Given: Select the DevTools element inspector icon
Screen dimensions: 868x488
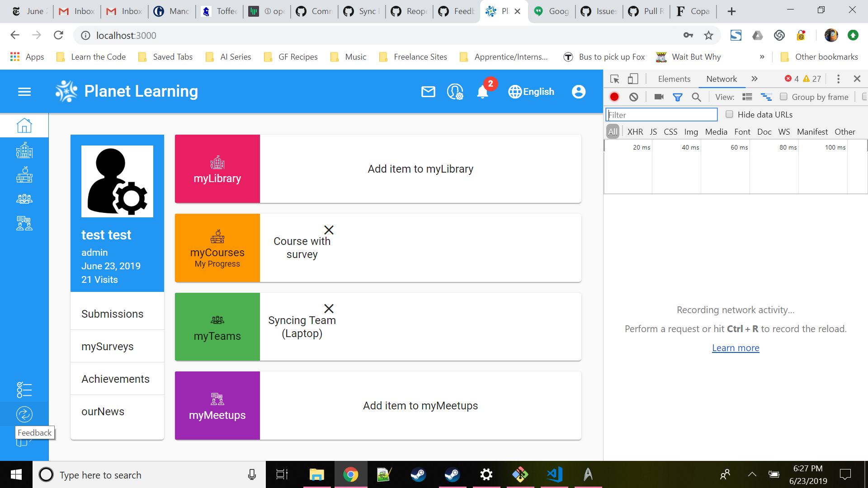Looking at the screenshot, I should [614, 79].
